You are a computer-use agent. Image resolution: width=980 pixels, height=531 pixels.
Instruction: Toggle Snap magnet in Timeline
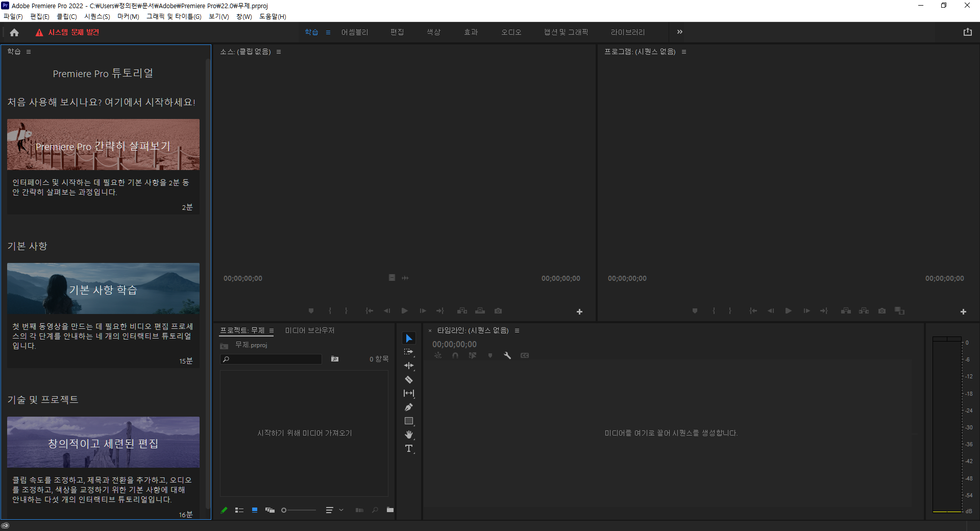pos(455,355)
